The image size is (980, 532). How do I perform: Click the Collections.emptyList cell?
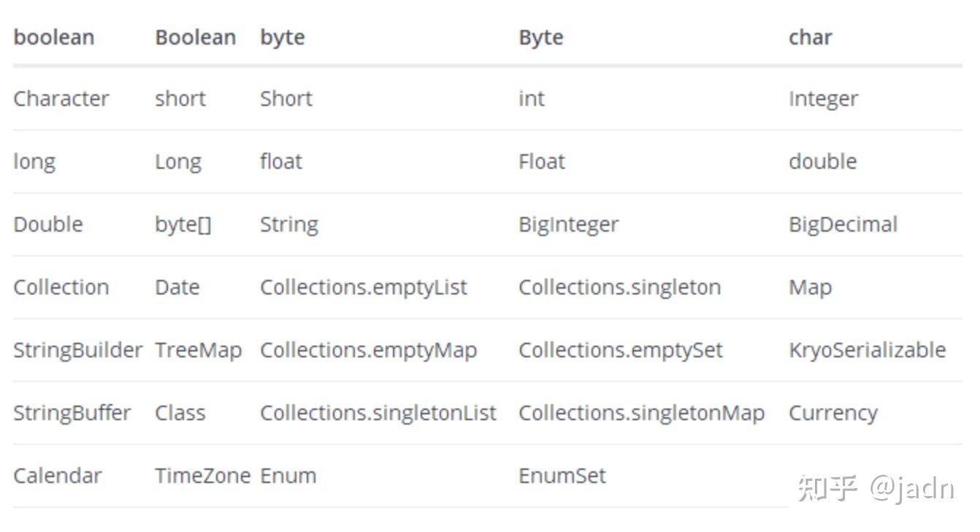[x=363, y=287]
